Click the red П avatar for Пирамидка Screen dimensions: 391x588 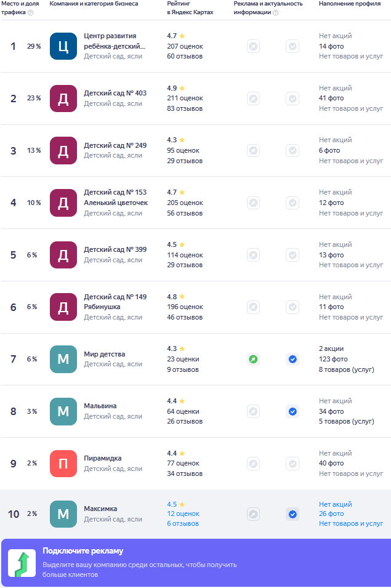click(x=63, y=464)
